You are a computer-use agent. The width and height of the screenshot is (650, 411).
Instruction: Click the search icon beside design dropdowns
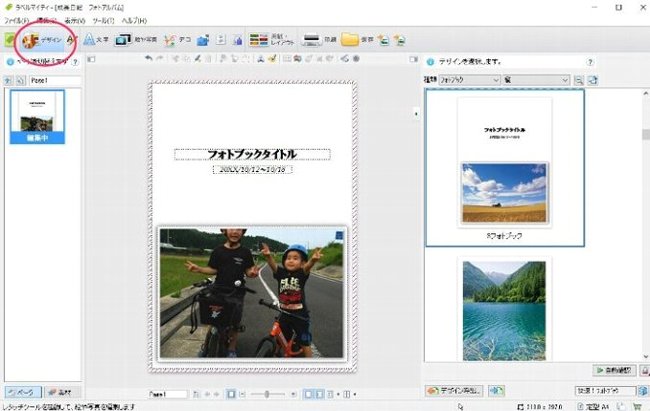[x=578, y=79]
